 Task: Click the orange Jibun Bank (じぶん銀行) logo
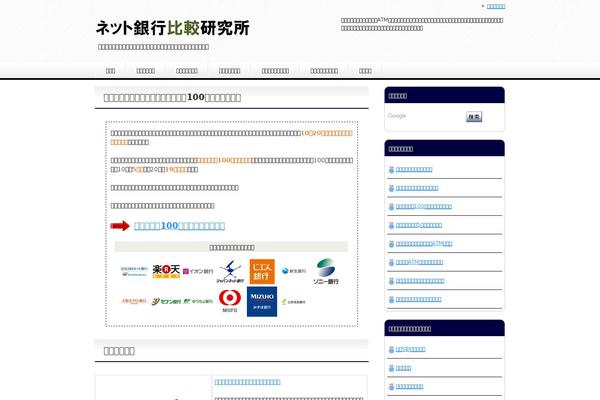tap(262, 271)
